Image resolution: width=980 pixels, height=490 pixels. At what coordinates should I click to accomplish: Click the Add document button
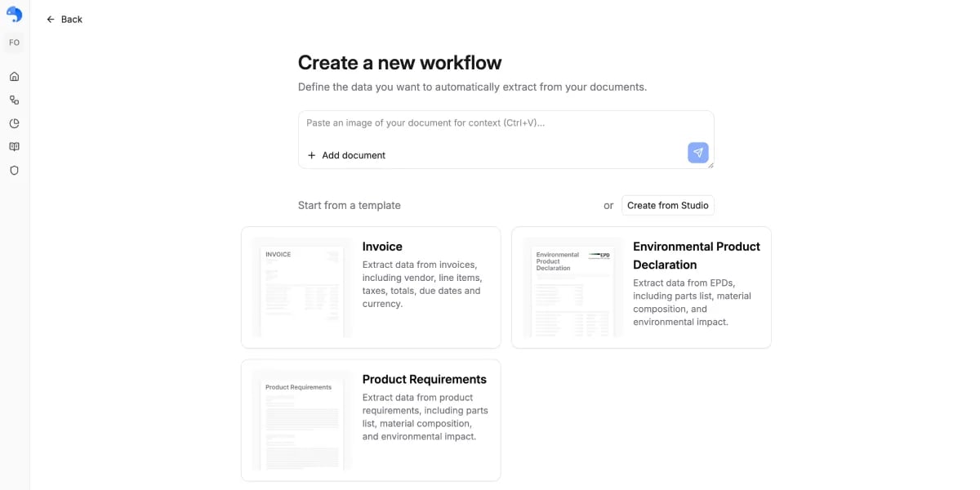coord(346,155)
